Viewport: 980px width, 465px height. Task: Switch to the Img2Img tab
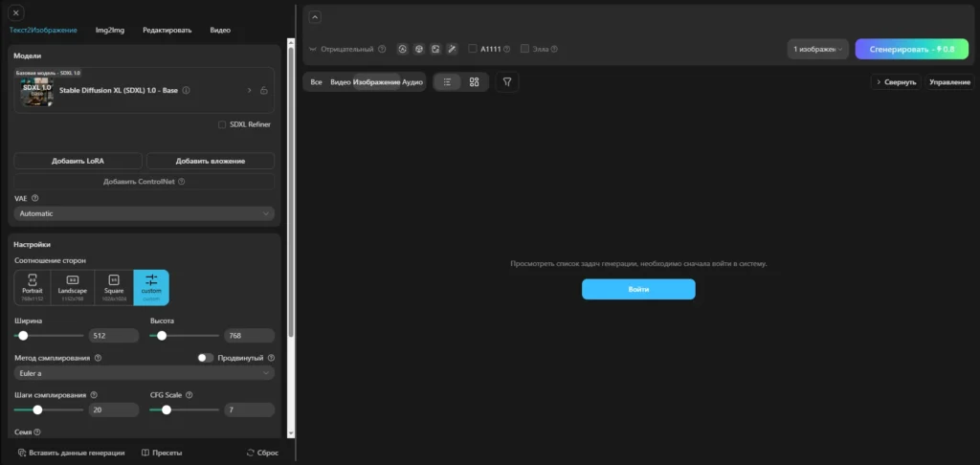coord(110,30)
